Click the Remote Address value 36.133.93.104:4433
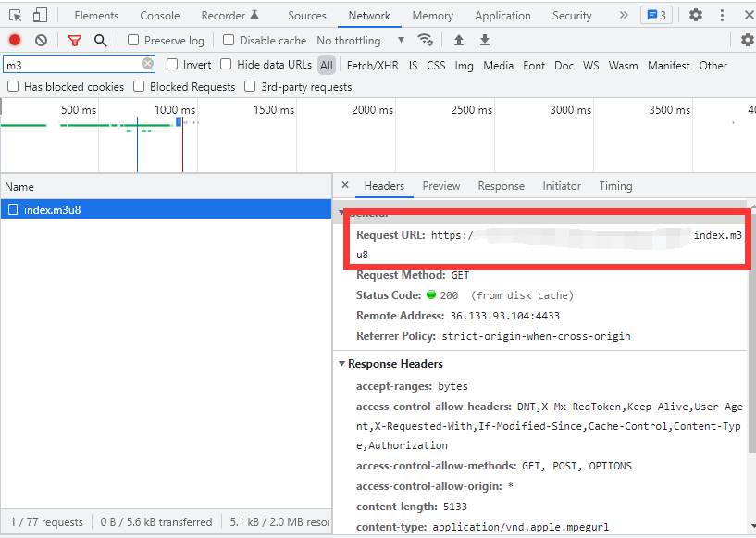 coord(505,316)
